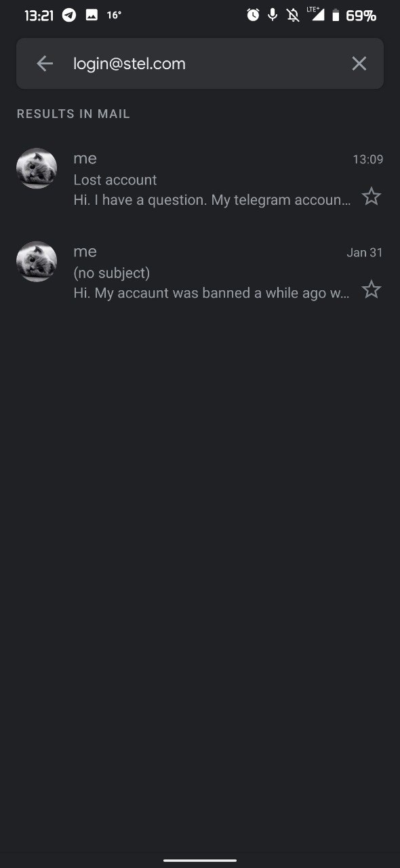Tap the home gesture bar at bottom
The image size is (400, 868).
[x=200, y=860]
